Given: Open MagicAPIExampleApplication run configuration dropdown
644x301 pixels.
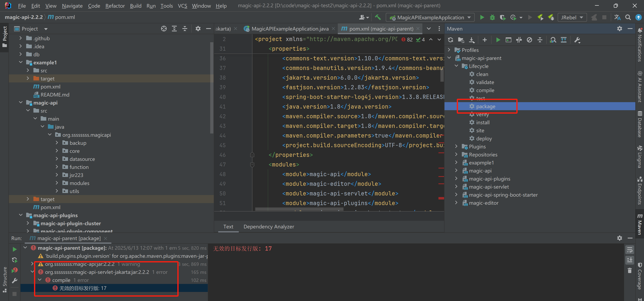Looking at the screenshot, I should (430, 17).
